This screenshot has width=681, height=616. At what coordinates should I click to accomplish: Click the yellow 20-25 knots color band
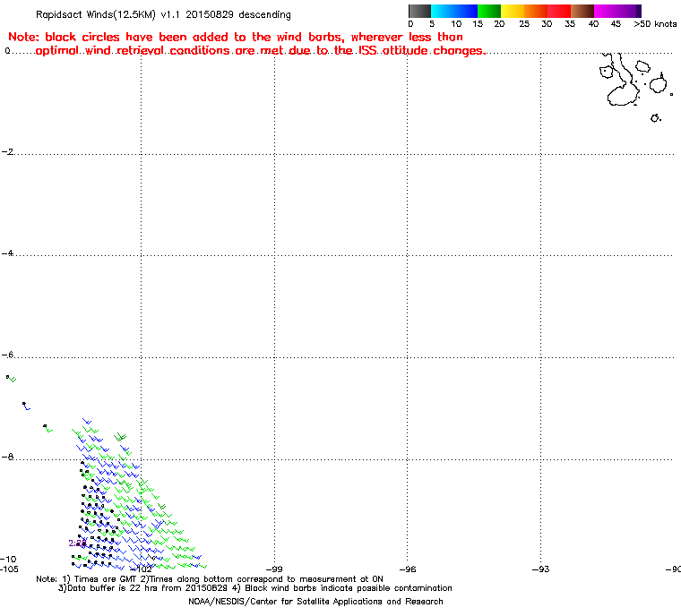[513, 11]
